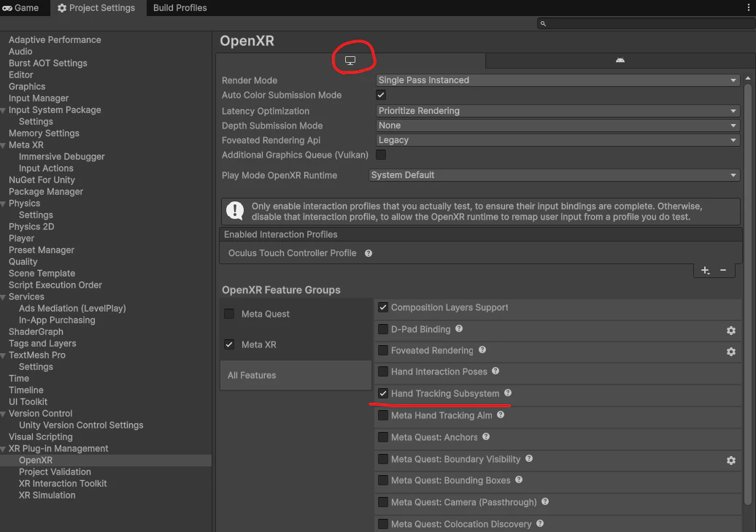Screen dimensions: 756x532
Task: Enable the Meta Quest feature group checkbox
Action: pos(229,314)
